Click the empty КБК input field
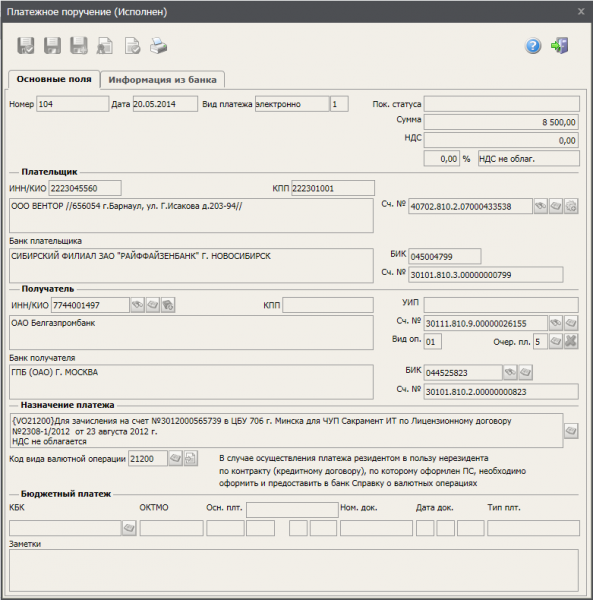This screenshot has width=593, height=600. click(x=65, y=528)
